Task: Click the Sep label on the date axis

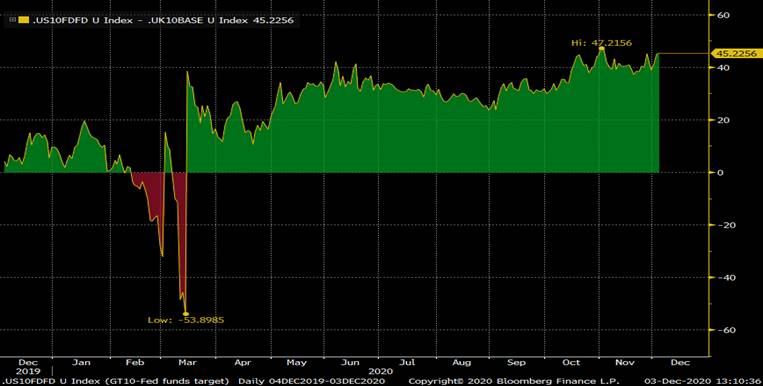Action: tap(516, 363)
